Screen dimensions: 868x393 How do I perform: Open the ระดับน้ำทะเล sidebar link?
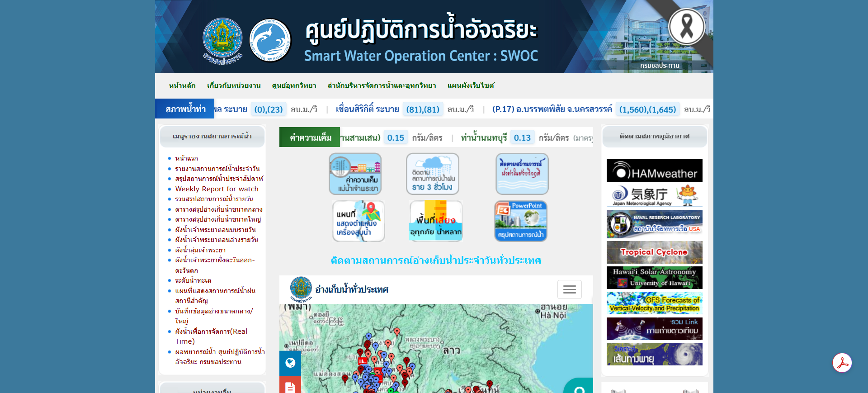pyautogui.click(x=193, y=280)
